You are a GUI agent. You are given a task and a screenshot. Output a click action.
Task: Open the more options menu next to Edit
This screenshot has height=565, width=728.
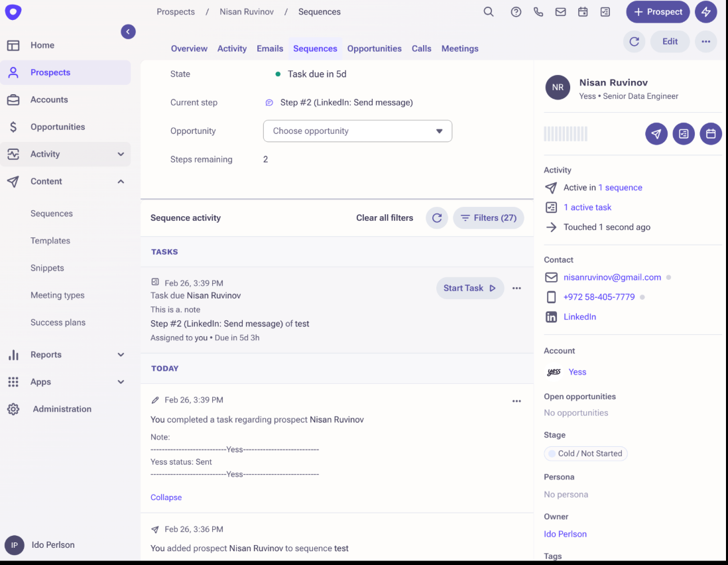[705, 41]
